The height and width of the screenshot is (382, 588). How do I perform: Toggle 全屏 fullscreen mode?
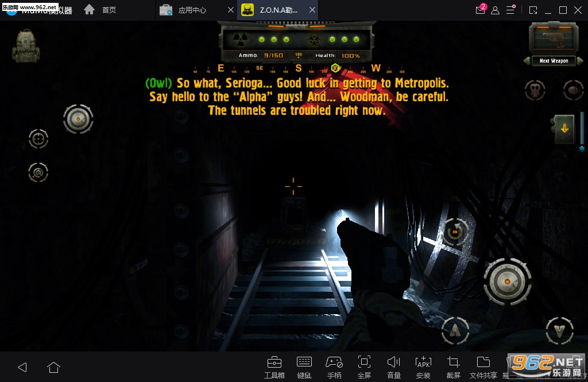[364, 368]
